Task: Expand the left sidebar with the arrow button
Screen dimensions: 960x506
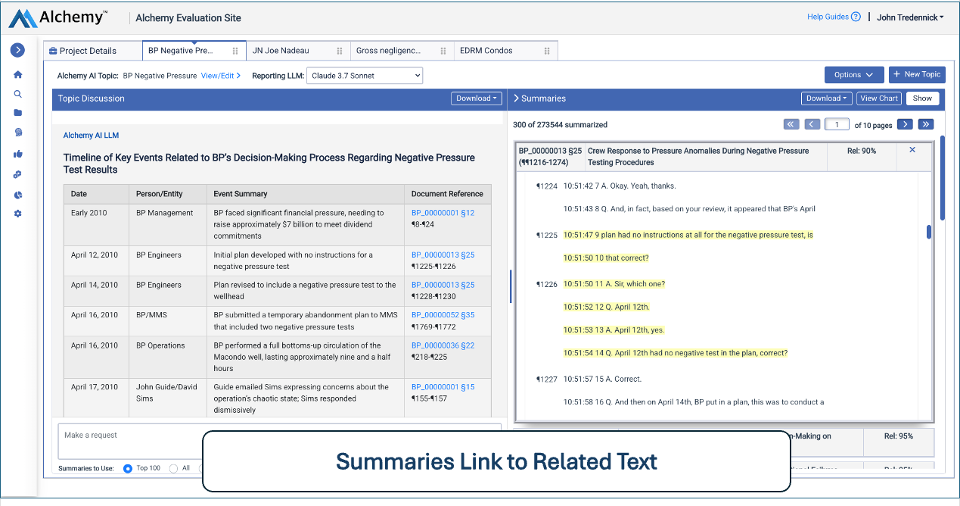Action: [x=17, y=50]
